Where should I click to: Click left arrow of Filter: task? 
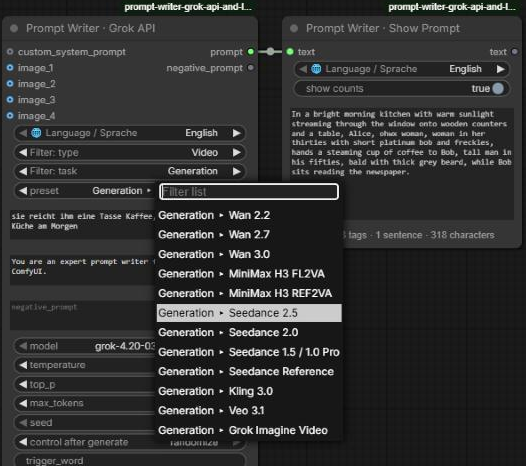23,171
